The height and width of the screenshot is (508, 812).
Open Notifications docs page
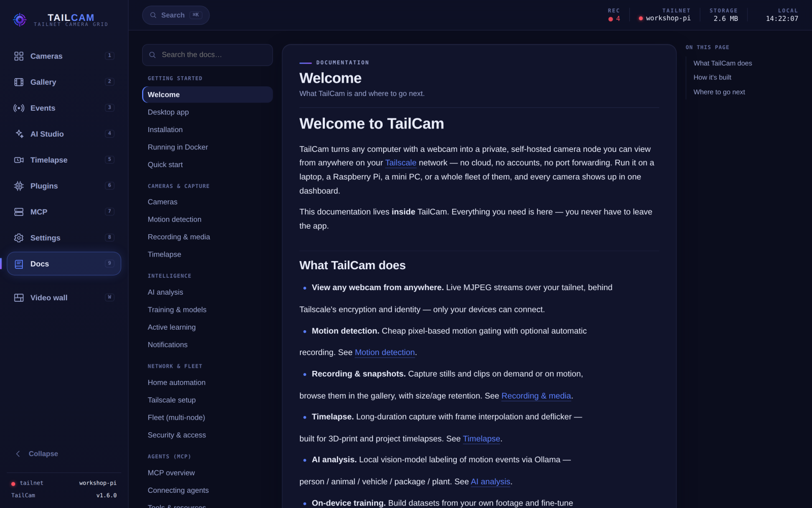pos(207,345)
